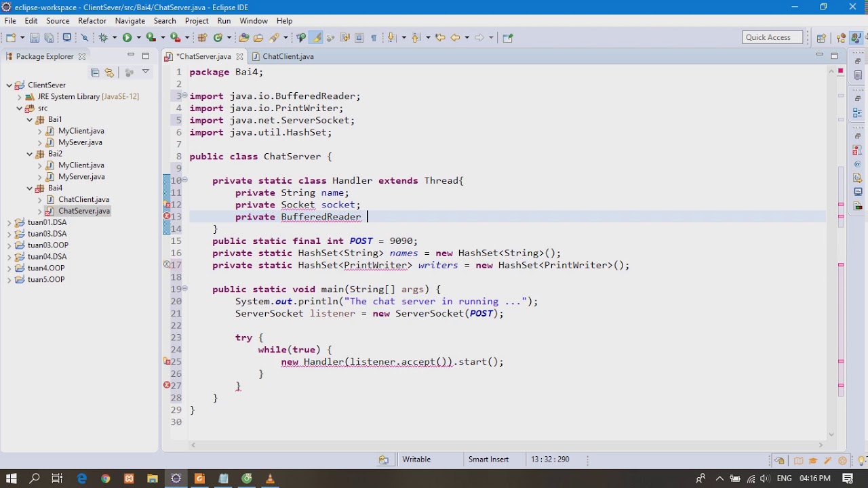Click the Pin Editor toolbar icon
868x488 pixels.
click(508, 38)
